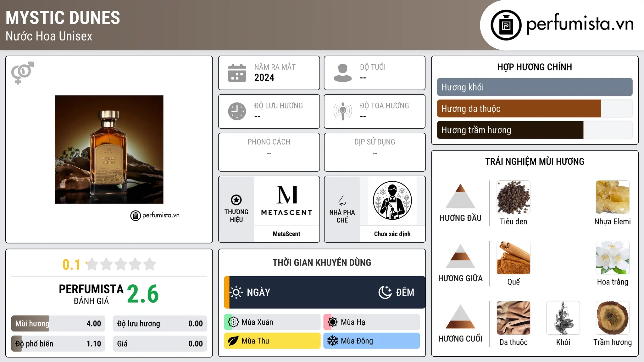The image size is (644, 362).
Task: Click the TRẢI NGHIỆM MÙI HƯƠNG heading
Action: [535, 162]
